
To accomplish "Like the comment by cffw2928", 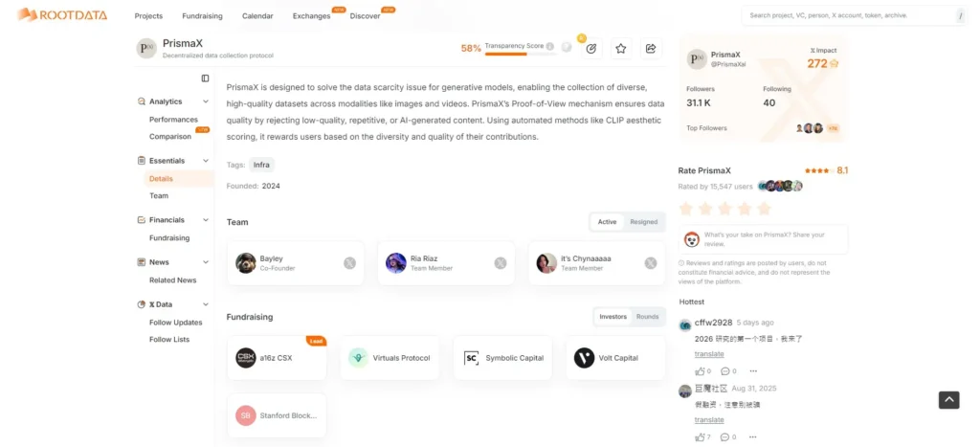I will 700,371.
